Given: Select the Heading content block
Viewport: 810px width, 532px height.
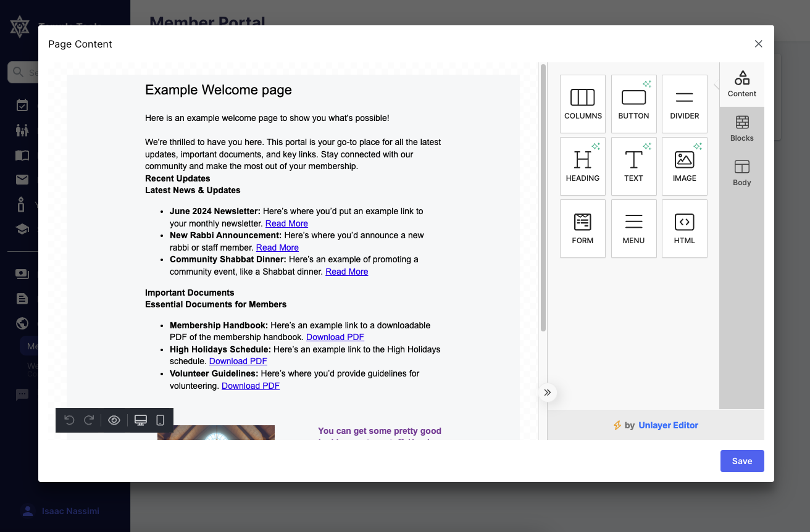Looking at the screenshot, I should 582,166.
